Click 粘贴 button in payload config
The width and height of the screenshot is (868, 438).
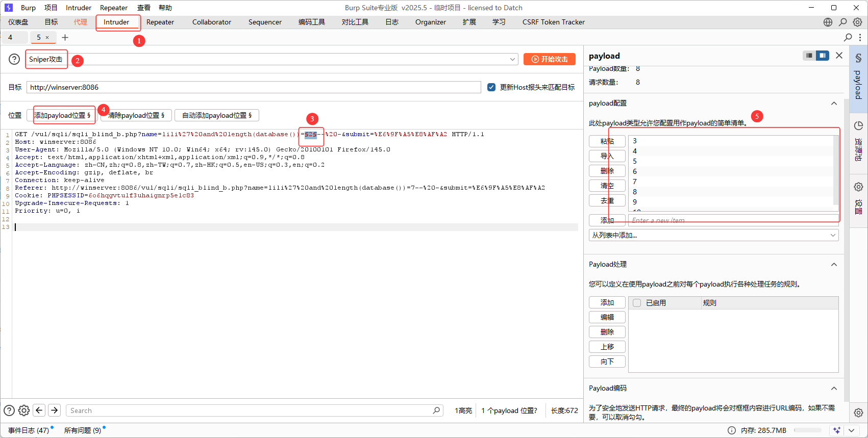tap(607, 141)
